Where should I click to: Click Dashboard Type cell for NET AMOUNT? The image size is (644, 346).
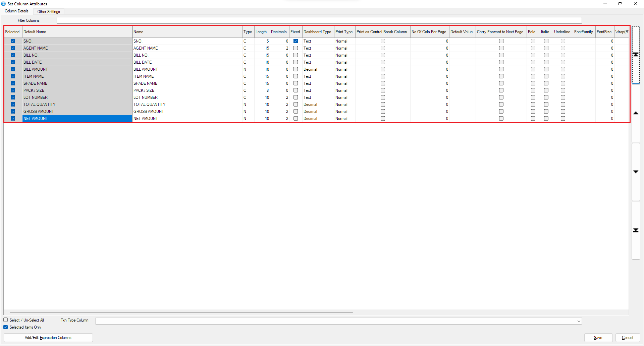pos(317,119)
